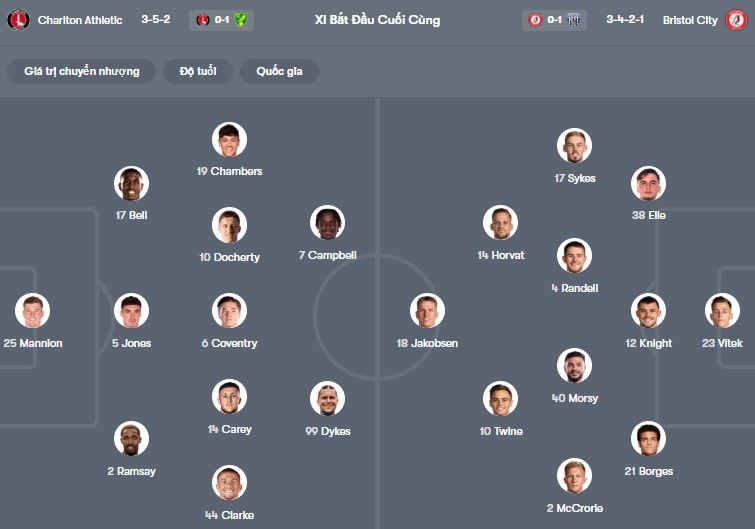Open 44 Clarke's player photo

229,483
